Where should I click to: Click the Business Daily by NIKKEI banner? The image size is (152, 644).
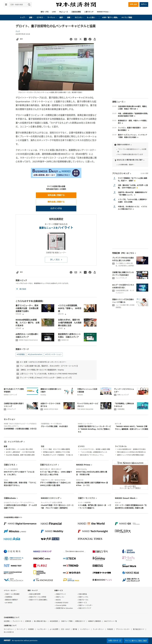click(x=56, y=173)
